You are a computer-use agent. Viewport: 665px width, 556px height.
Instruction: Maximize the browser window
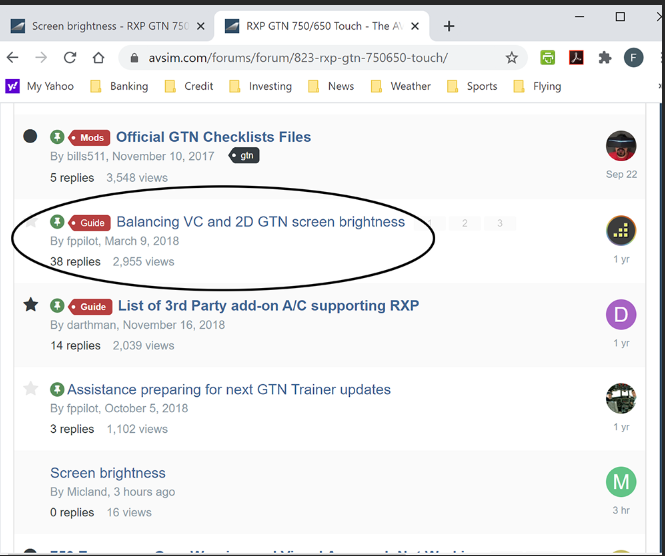(x=620, y=17)
